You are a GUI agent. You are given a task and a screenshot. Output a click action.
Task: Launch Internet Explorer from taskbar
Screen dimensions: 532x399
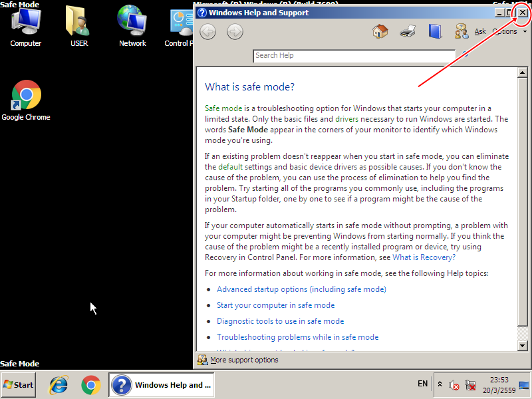(x=59, y=385)
